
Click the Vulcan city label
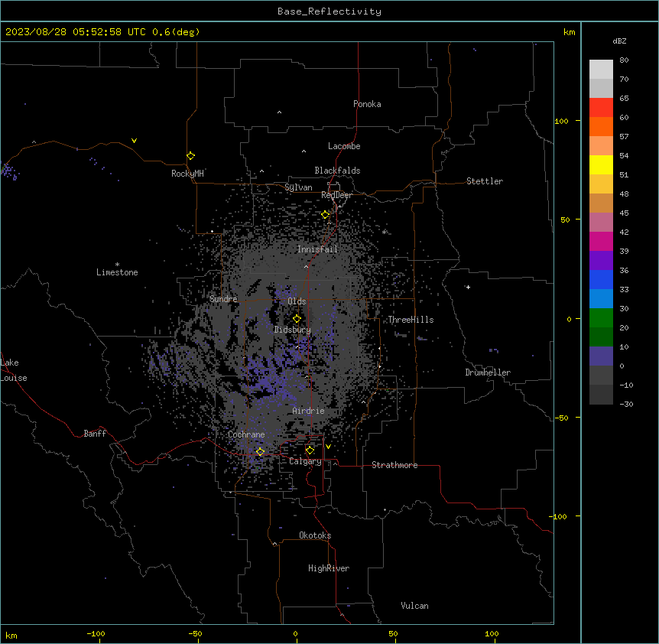pyautogui.click(x=414, y=606)
